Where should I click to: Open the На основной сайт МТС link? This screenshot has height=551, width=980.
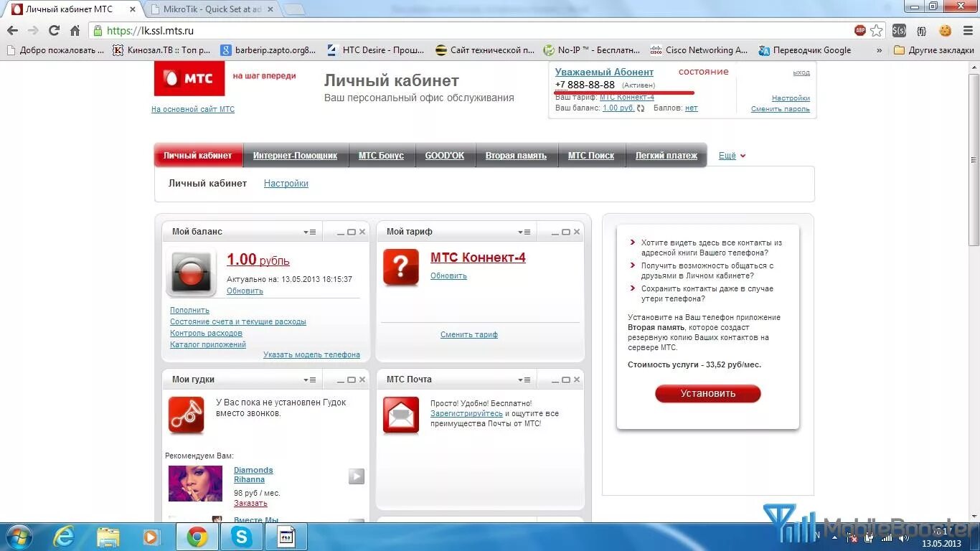pos(193,109)
